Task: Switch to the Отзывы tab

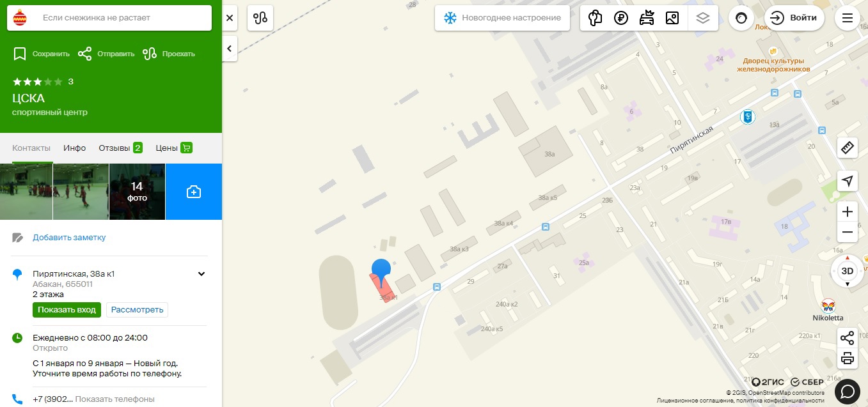Action: [x=120, y=148]
